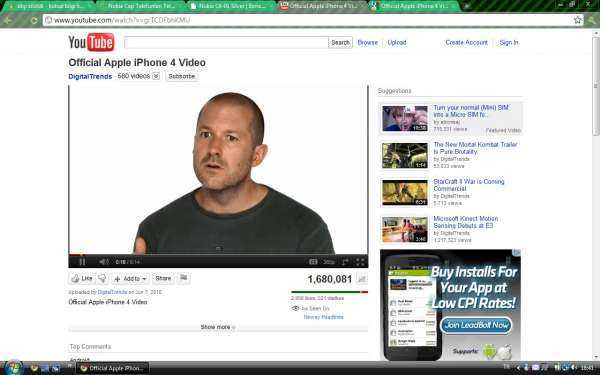The width and height of the screenshot is (600, 375).
Task: Click the browser reload icon
Action: 34,20
